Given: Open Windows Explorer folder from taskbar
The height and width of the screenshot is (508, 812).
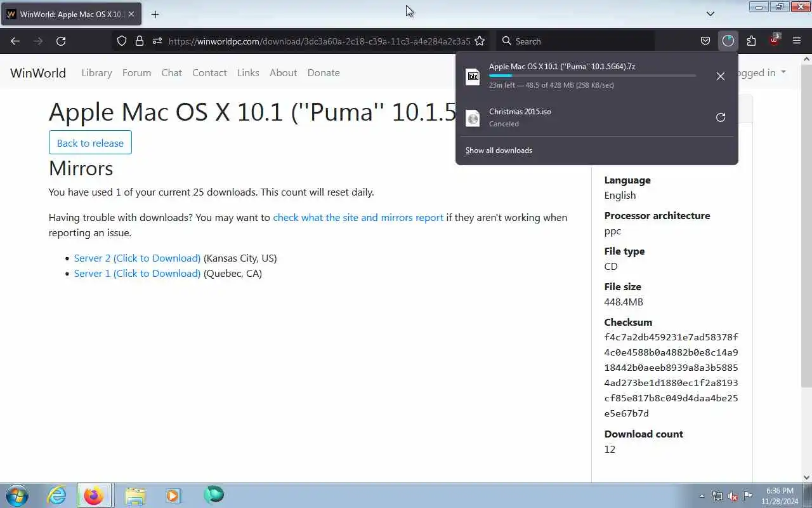Looking at the screenshot, I should [135, 495].
